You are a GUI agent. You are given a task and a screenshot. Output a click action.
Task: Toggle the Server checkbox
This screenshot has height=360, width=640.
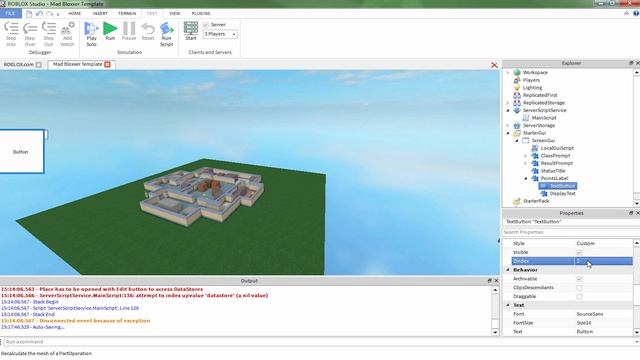point(206,25)
